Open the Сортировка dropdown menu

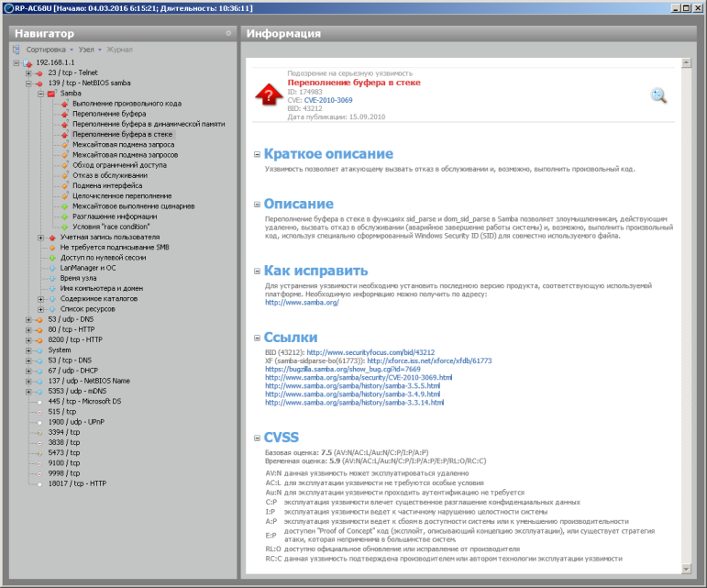(50, 50)
